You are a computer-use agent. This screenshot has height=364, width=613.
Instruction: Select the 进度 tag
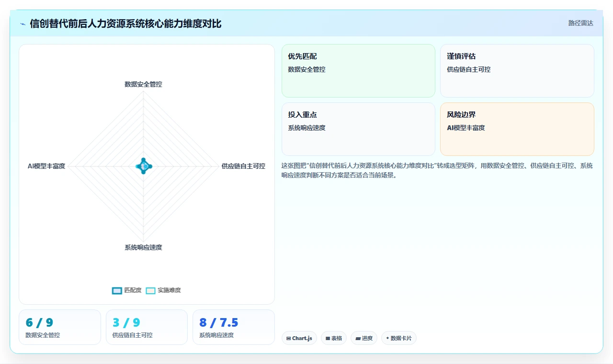tap(364, 338)
